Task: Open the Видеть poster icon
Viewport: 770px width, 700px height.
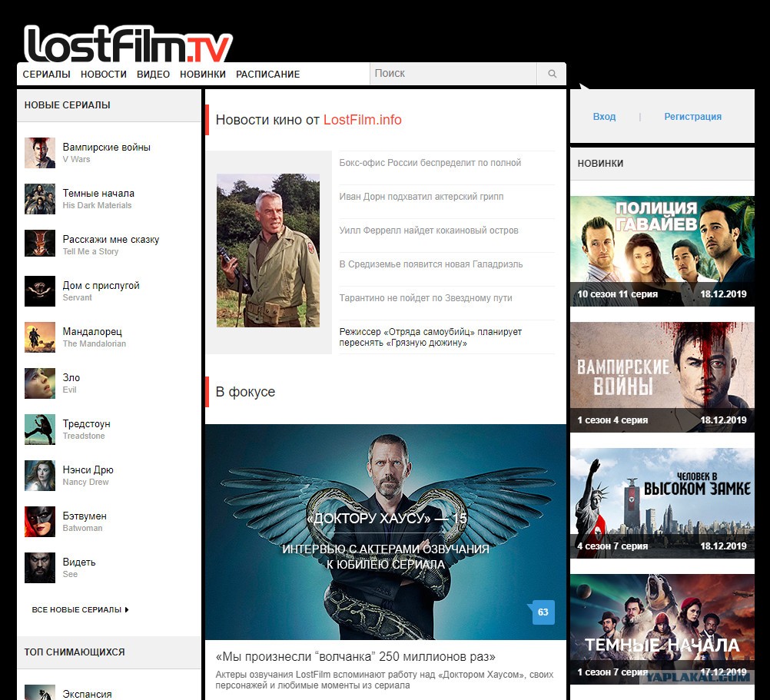Action: [40, 568]
